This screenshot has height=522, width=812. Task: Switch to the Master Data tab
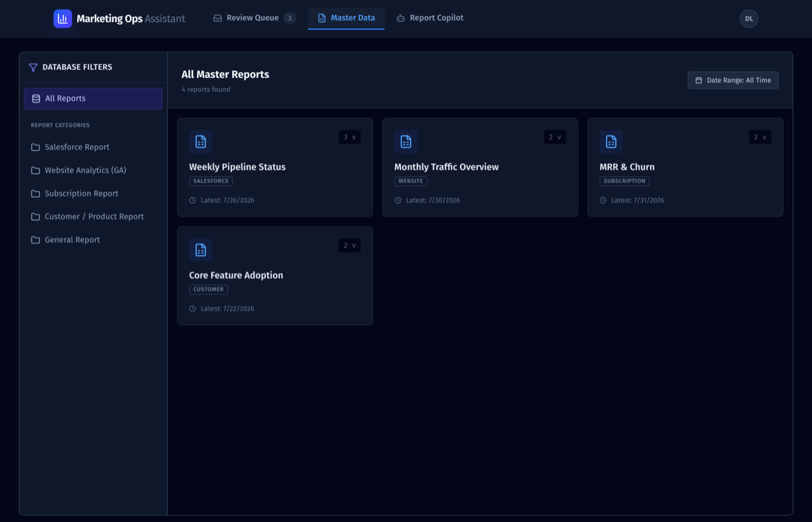click(346, 18)
